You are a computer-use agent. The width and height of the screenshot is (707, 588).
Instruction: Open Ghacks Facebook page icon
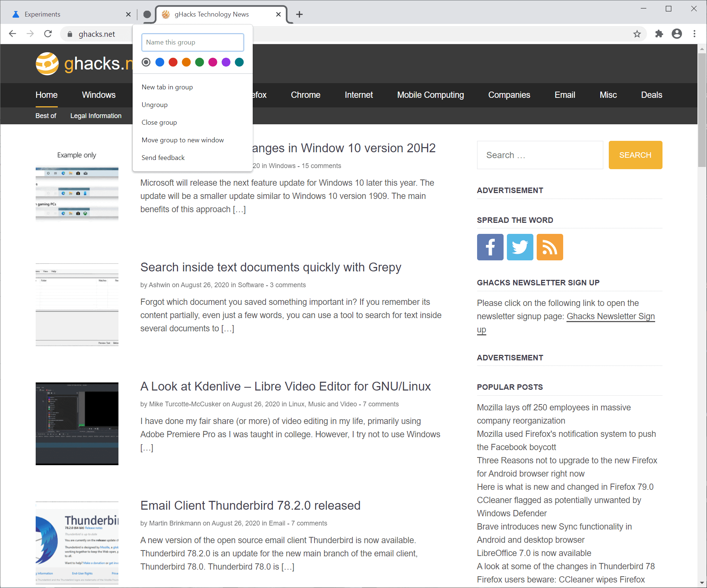pos(490,247)
